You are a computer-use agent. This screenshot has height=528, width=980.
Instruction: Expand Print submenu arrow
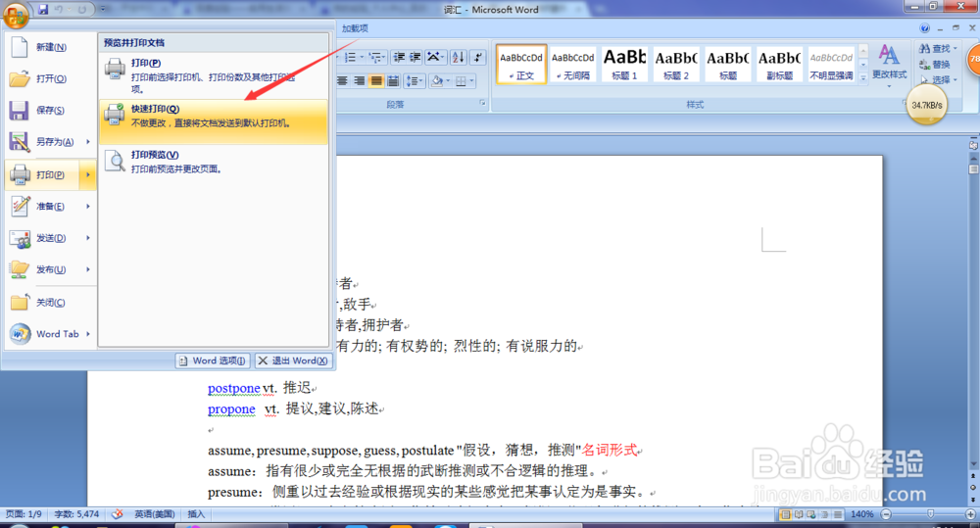click(x=88, y=175)
